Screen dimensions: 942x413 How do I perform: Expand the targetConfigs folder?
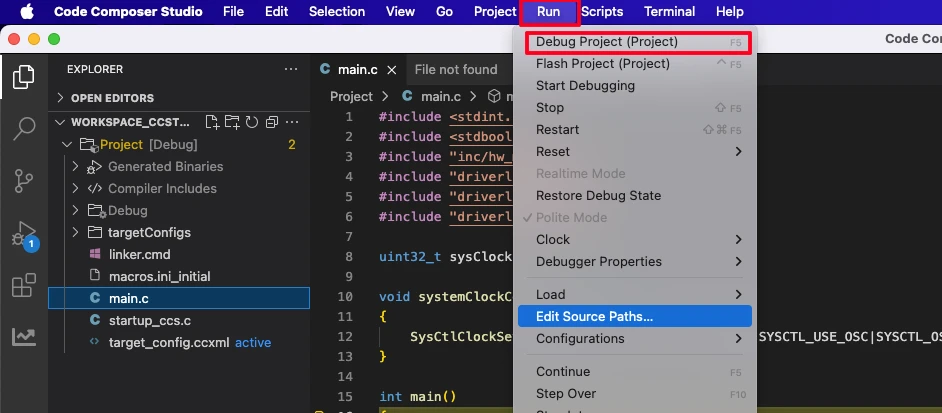pyautogui.click(x=149, y=233)
